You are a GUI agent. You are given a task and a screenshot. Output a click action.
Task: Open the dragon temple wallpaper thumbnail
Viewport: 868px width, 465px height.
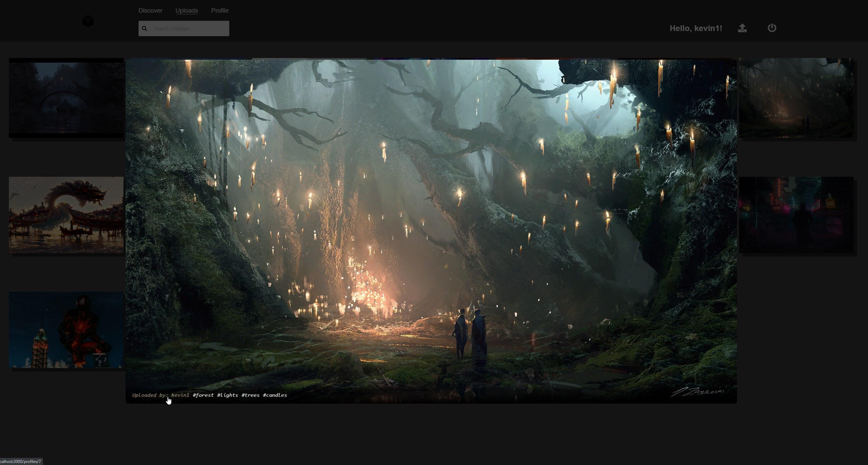point(66,215)
